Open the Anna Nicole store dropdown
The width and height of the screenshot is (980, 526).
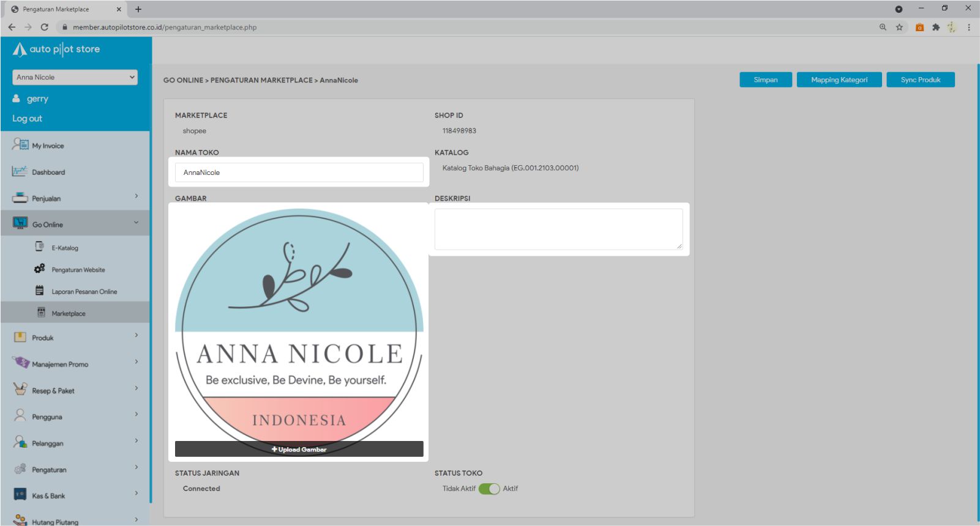(75, 77)
